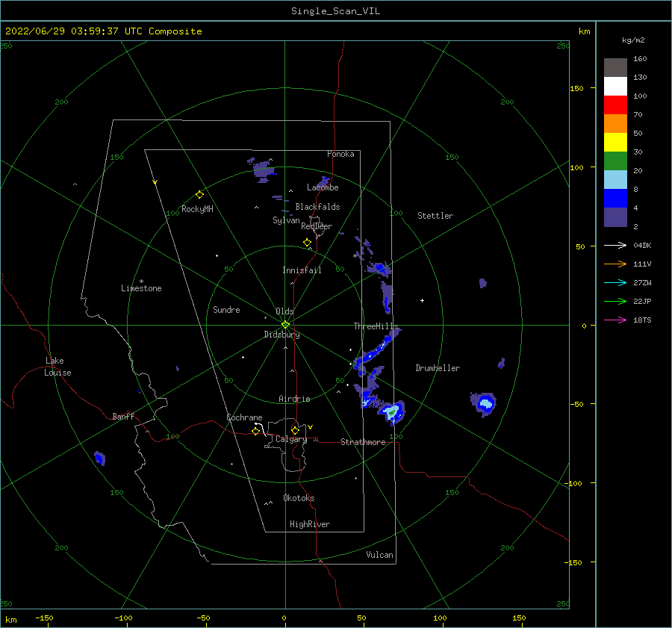Click the Banff town label

tap(123, 416)
